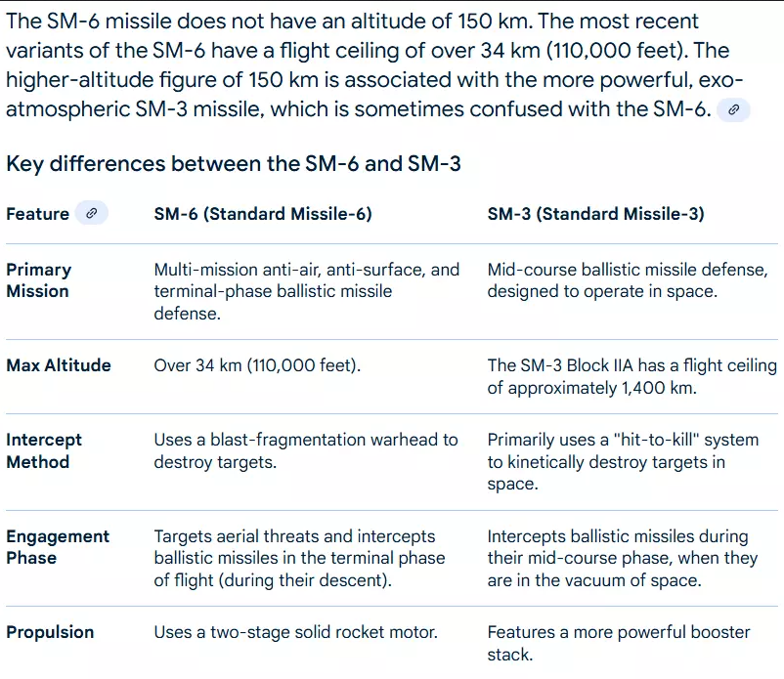Click the cell mentioning approximately 1,400 km ceiling
The width and height of the screenshot is (784, 679).
(632, 377)
